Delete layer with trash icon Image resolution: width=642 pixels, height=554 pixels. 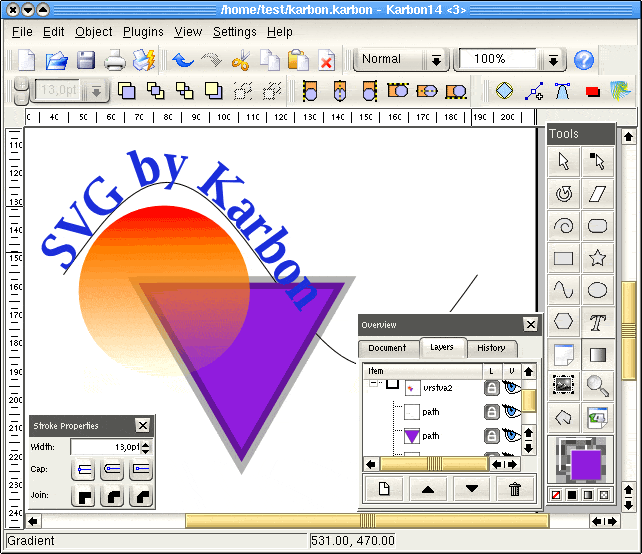[515, 489]
